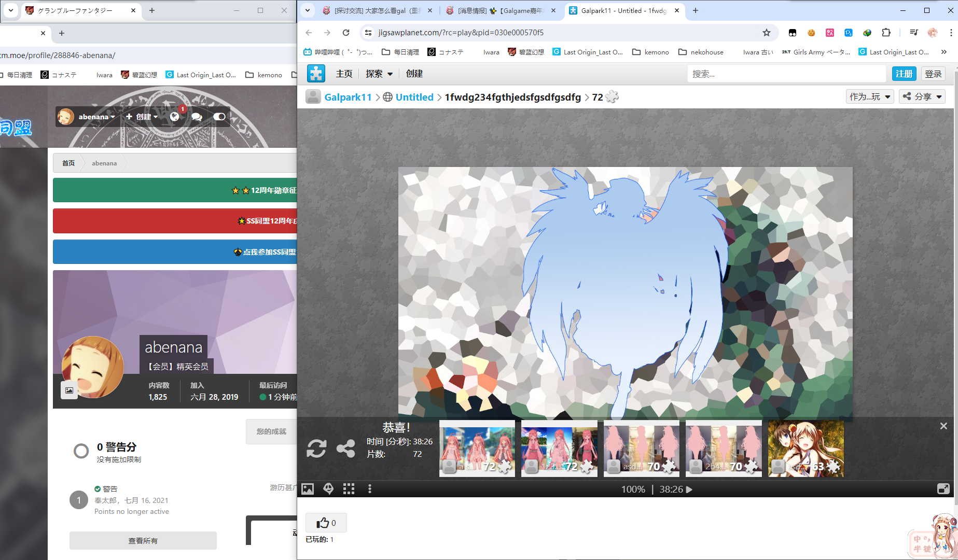The height and width of the screenshot is (560, 958).
Task: Open the red SS同盟12周年 banner
Action: coord(175,221)
